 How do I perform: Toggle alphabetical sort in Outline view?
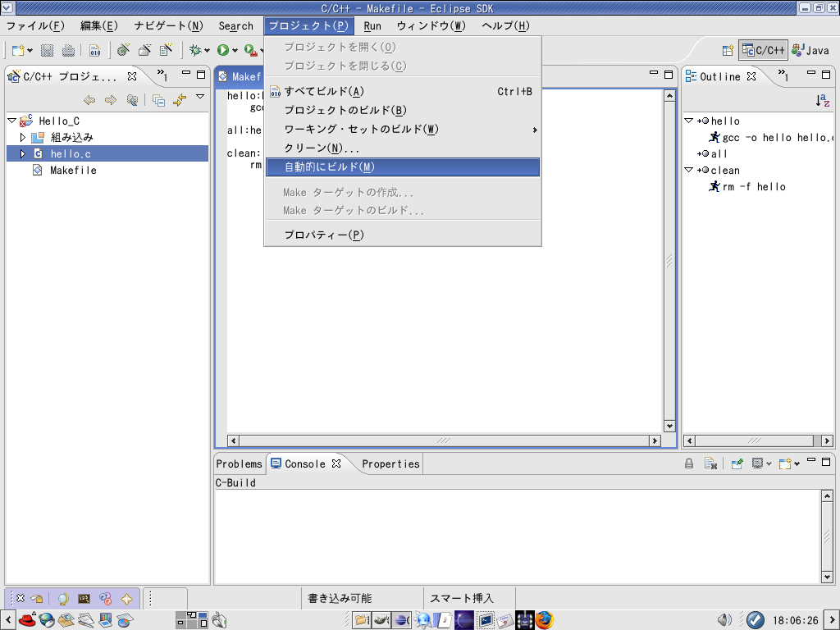[x=823, y=100]
